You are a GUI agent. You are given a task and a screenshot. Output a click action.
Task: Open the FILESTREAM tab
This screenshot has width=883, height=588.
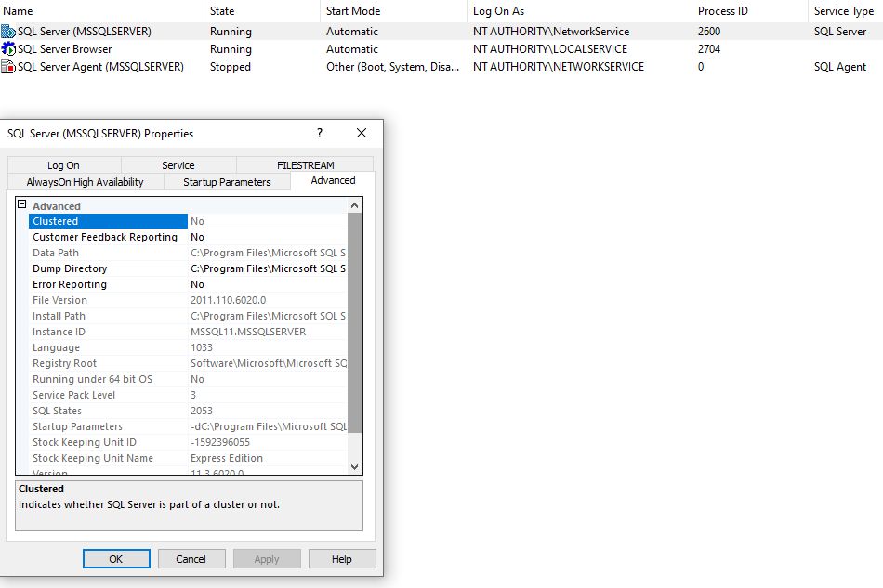click(x=305, y=164)
